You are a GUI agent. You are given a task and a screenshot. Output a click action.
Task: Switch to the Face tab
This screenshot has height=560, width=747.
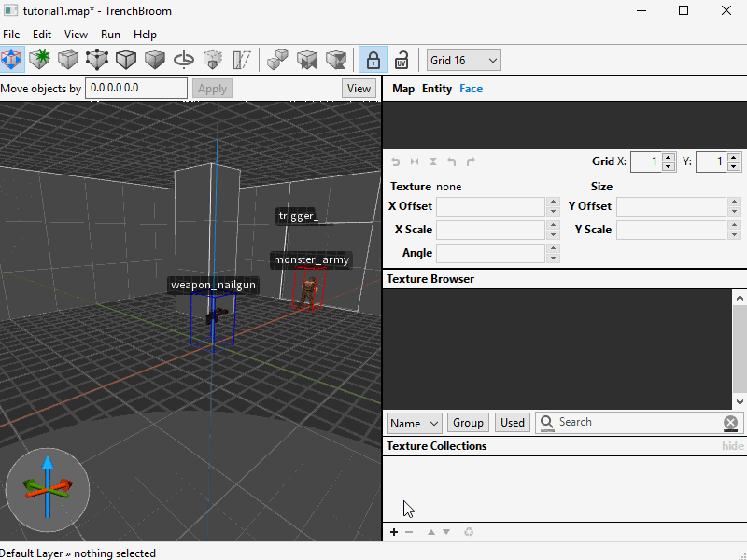pyautogui.click(x=472, y=89)
